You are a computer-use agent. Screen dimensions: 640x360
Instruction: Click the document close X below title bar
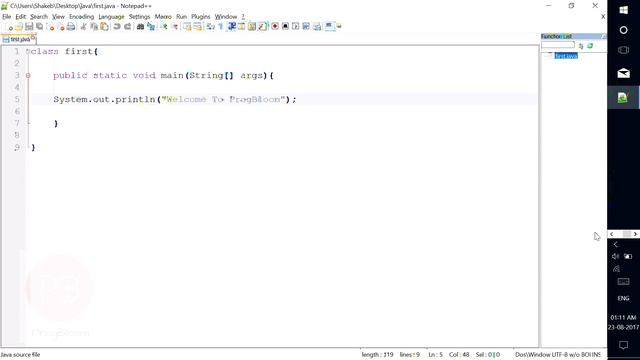tap(603, 17)
